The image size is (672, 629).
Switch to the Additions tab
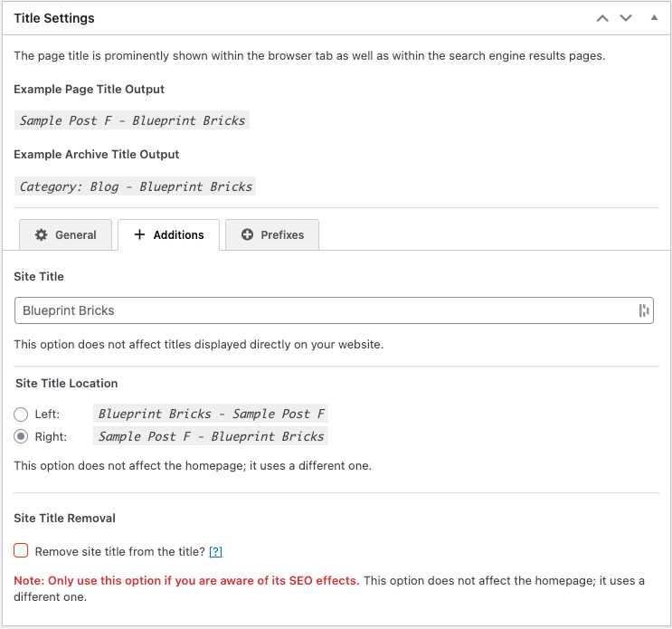coord(169,234)
